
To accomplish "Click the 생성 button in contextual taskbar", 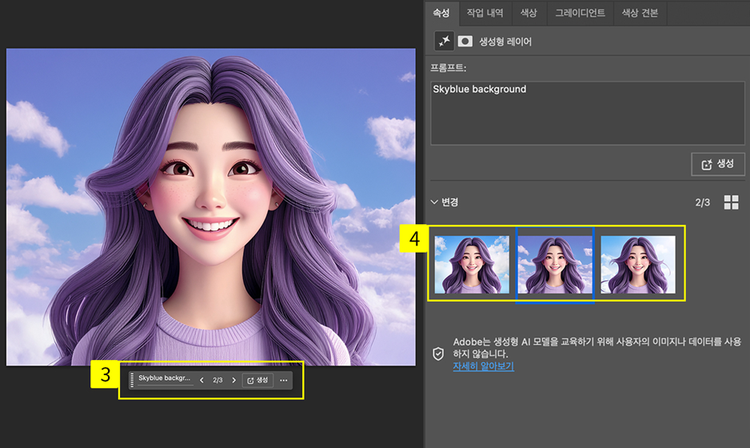I will click(257, 380).
